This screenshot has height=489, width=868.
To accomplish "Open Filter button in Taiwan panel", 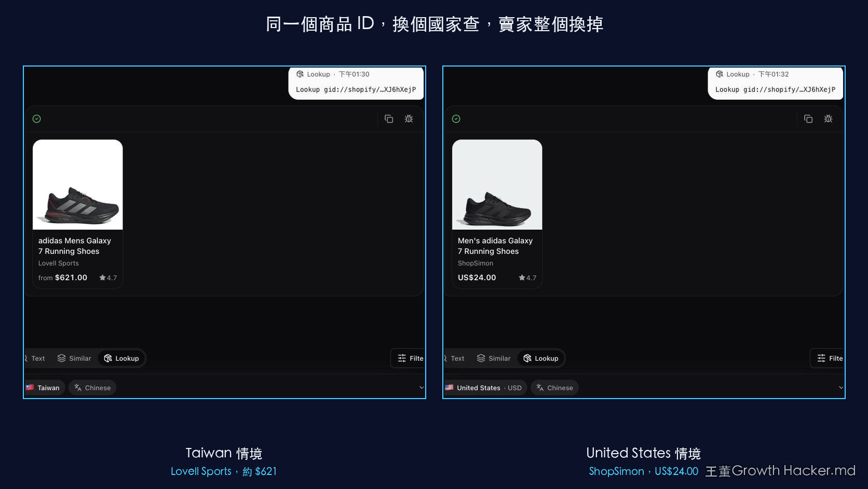I will 408,359.
